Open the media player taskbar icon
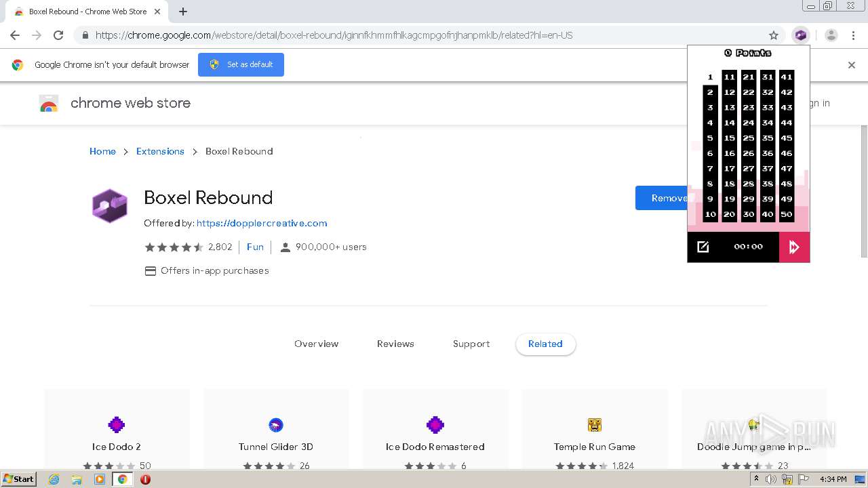 coord(100,479)
